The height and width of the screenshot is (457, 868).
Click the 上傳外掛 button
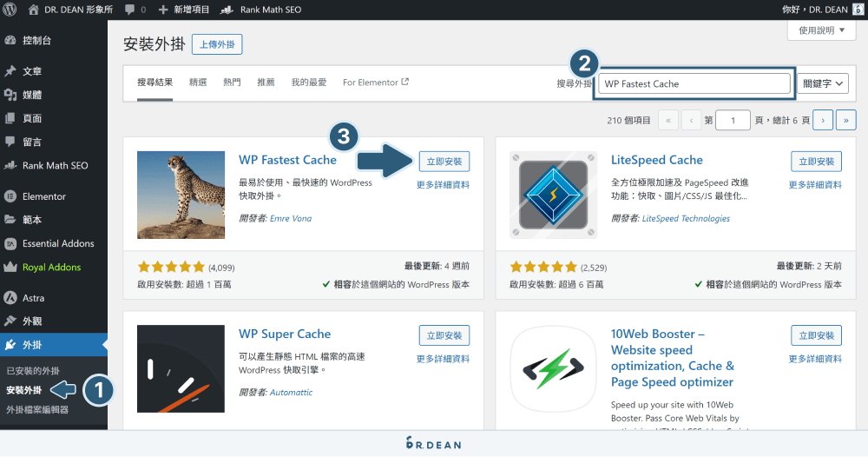217,44
